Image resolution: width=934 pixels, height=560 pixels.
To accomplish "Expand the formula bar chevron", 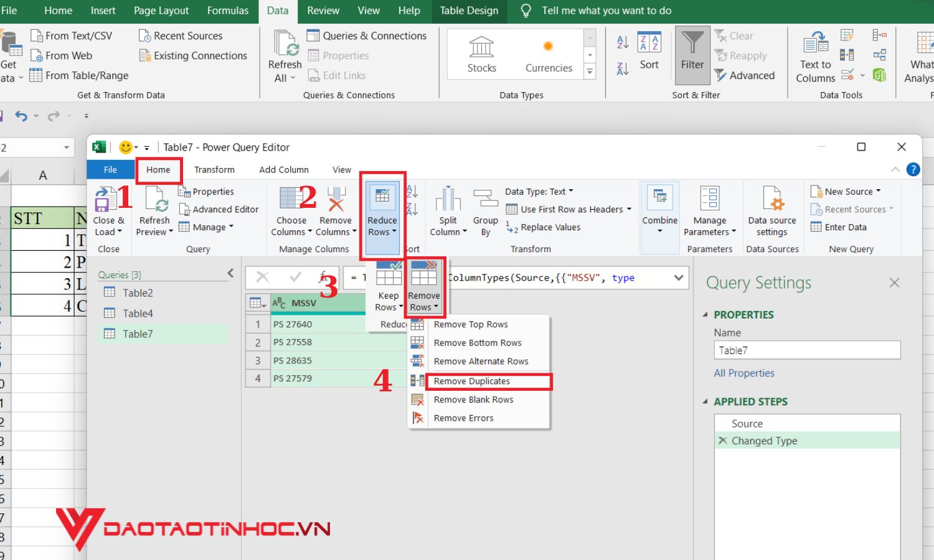I will (x=679, y=278).
